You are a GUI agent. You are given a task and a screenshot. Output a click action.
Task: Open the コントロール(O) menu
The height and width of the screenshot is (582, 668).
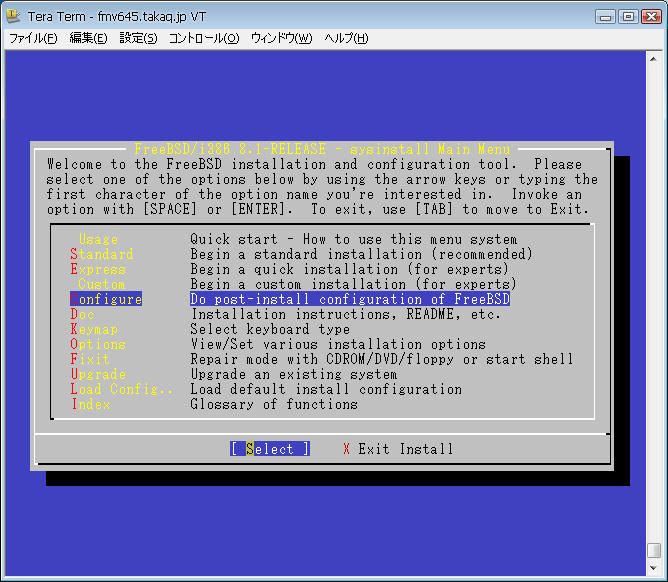coord(203,38)
